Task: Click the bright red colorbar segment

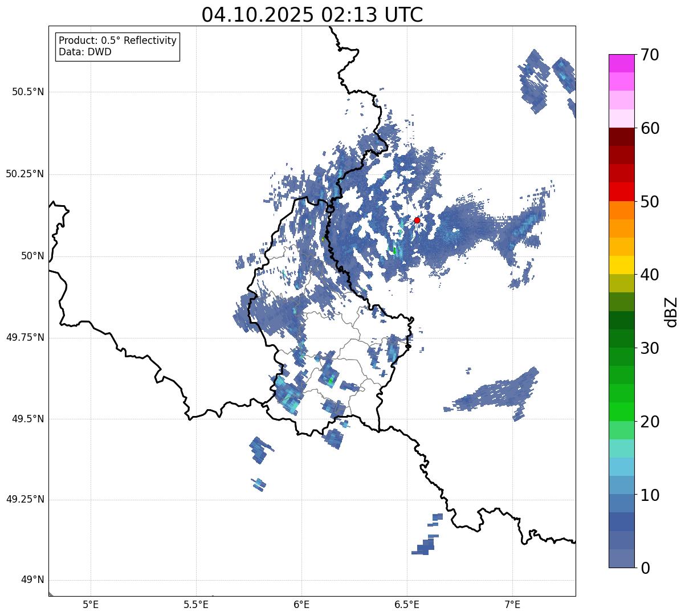Action: click(622, 191)
